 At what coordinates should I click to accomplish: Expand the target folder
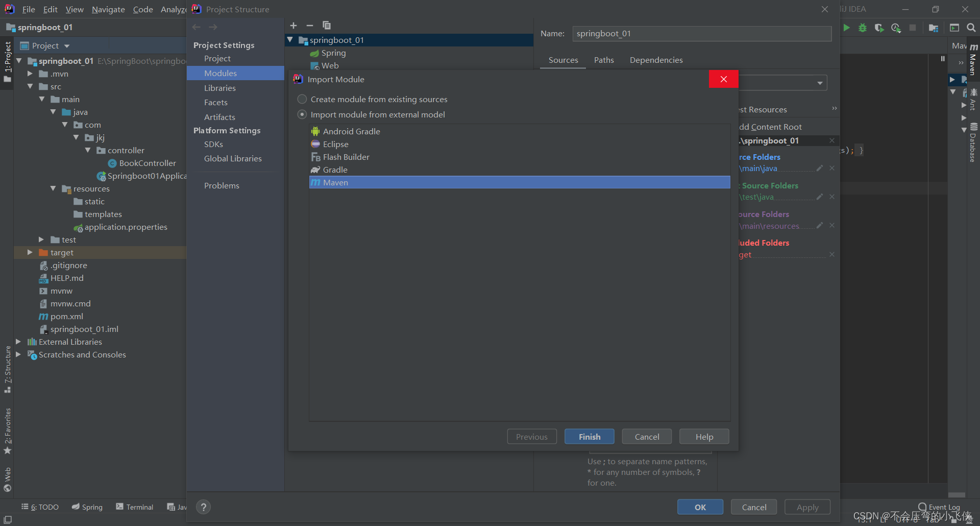point(30,252)
